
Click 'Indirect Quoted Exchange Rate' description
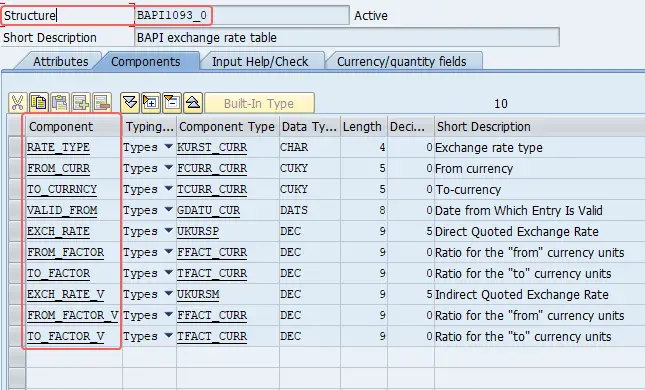pos(522,295)
